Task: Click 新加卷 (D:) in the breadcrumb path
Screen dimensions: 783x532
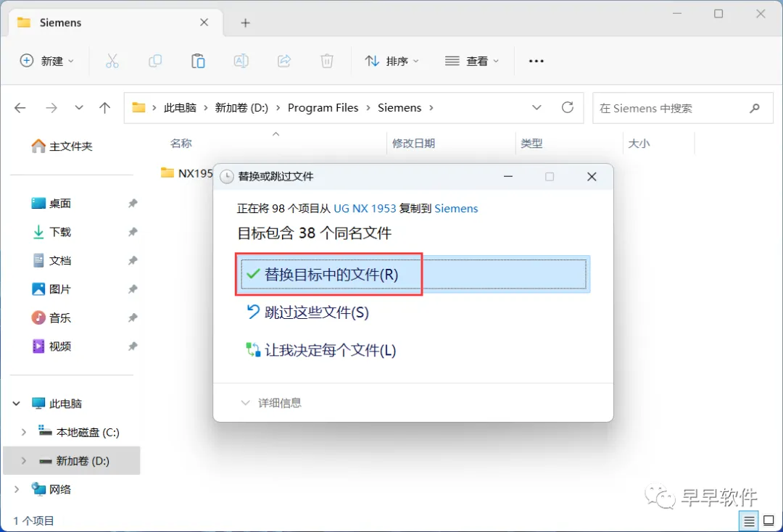Action: point(241,108)
